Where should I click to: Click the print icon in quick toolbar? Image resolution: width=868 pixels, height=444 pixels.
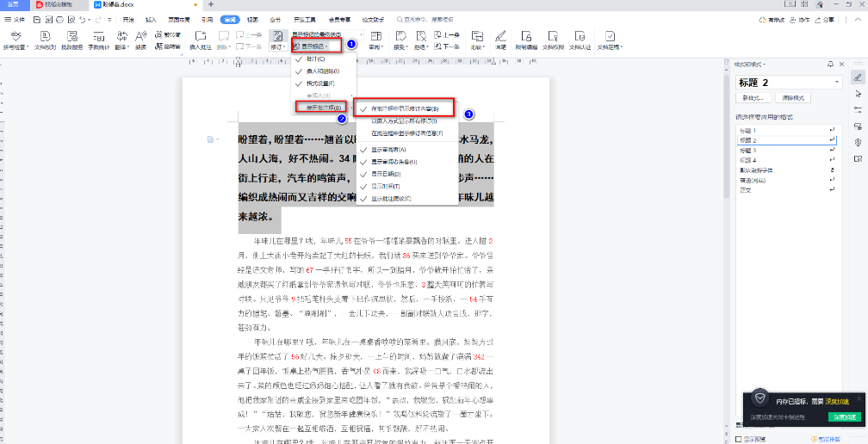click(x=59, y=19)
